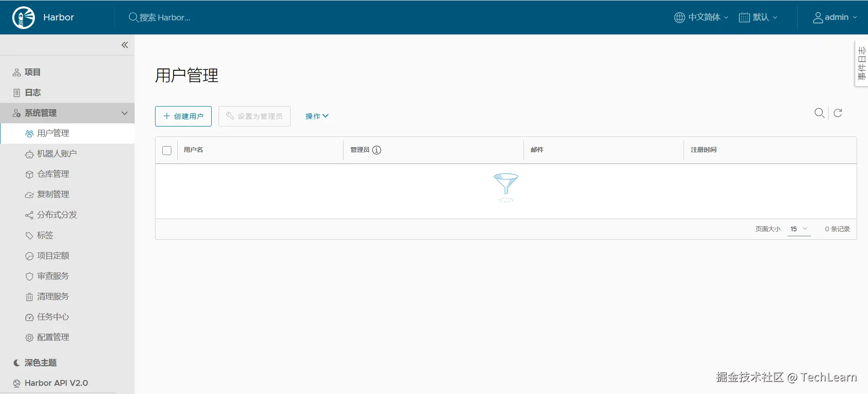Click the calendar icon next to 默认
This screenshot has width=868, height=394.
(x=744, y=17)
